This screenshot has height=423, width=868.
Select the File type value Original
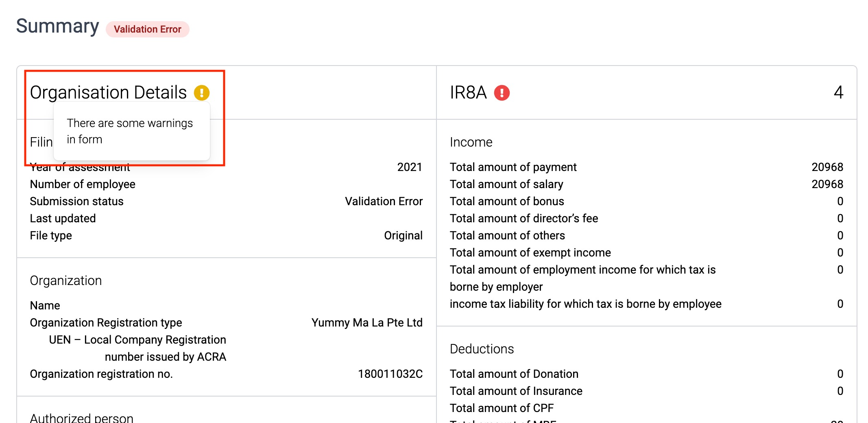click(x=403, y=235)
